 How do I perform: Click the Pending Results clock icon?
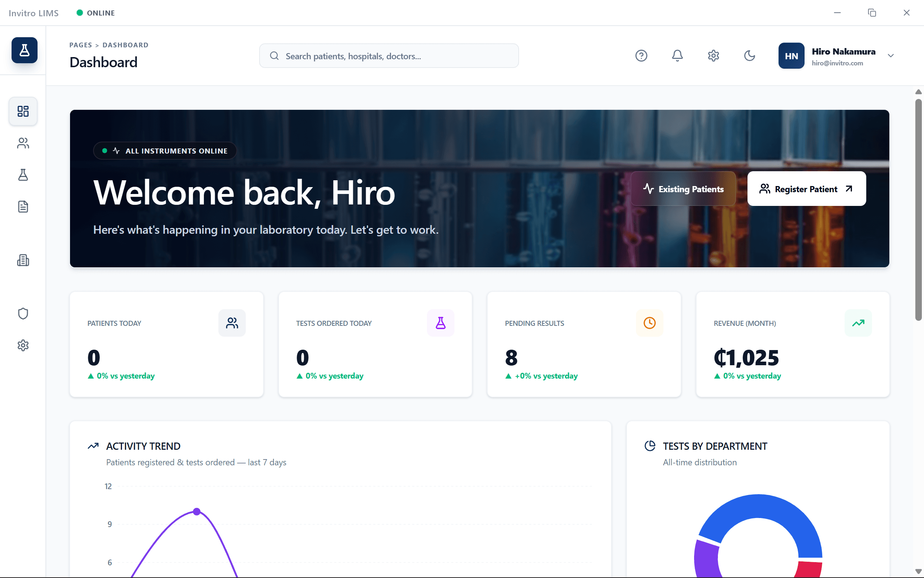click(x=649, y=323)
